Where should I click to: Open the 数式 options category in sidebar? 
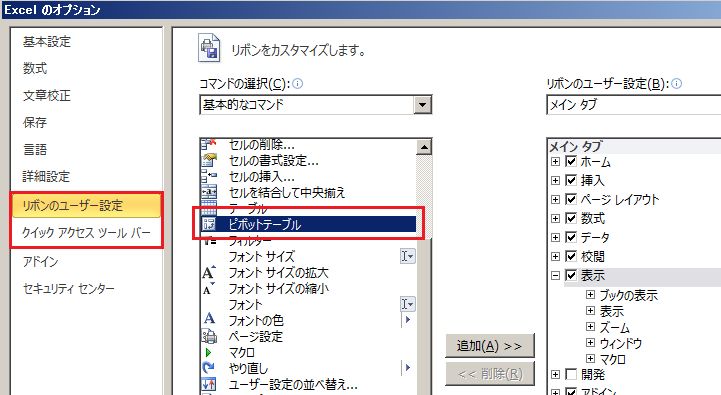tap(35, 69)
